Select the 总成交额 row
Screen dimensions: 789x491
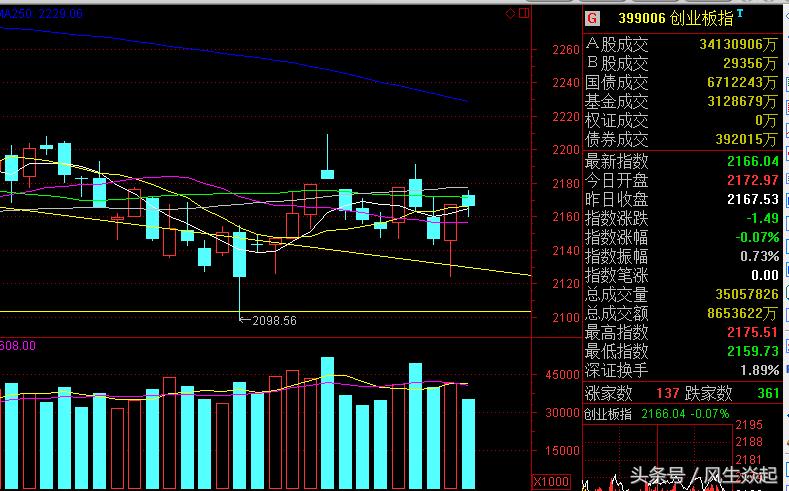pyautogui.click(x=681, y=313)
